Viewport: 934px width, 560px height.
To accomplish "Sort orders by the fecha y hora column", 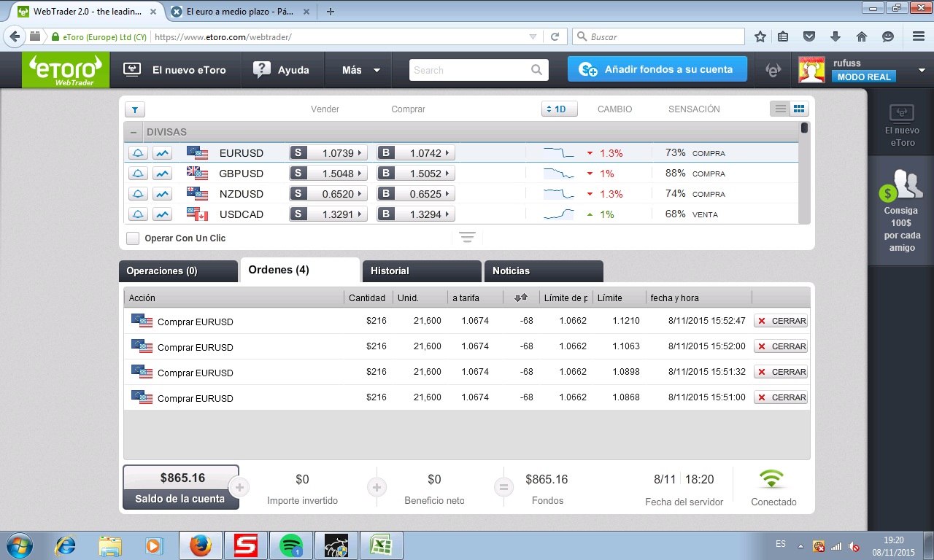I will click(x=698, y=297).
